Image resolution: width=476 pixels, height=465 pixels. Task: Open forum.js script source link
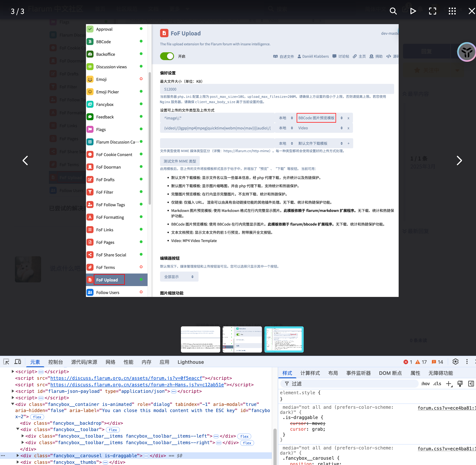coord(126,378)
